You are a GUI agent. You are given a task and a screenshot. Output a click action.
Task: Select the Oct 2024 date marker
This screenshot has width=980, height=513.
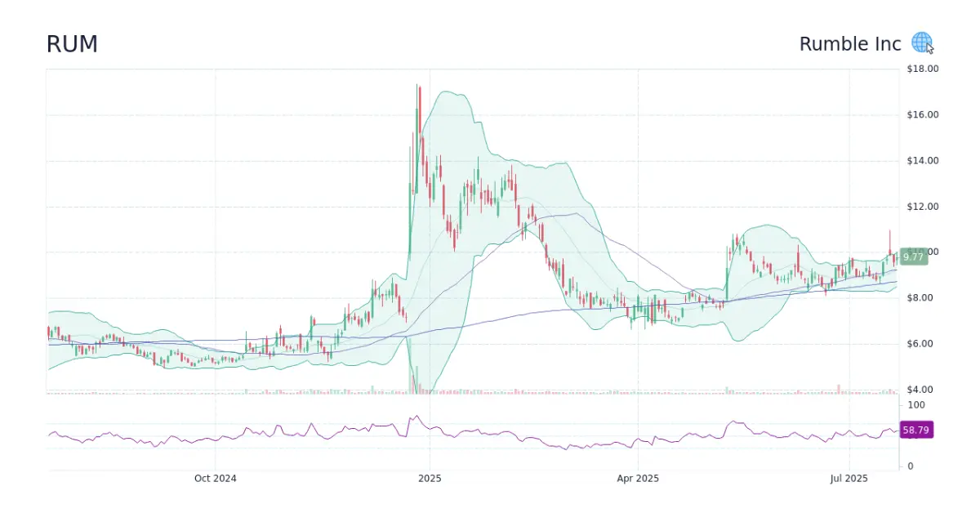(x=216, y=478)
